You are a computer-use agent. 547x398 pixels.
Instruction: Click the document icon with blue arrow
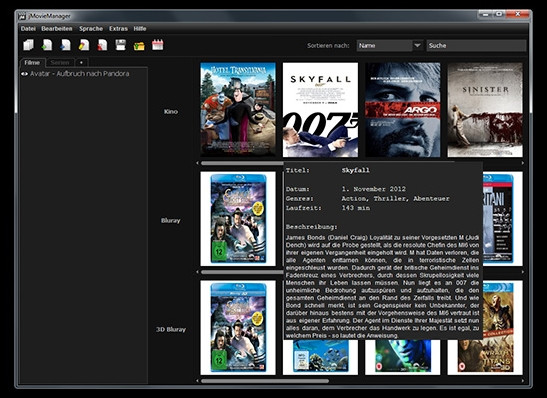(x=65, y=45)
